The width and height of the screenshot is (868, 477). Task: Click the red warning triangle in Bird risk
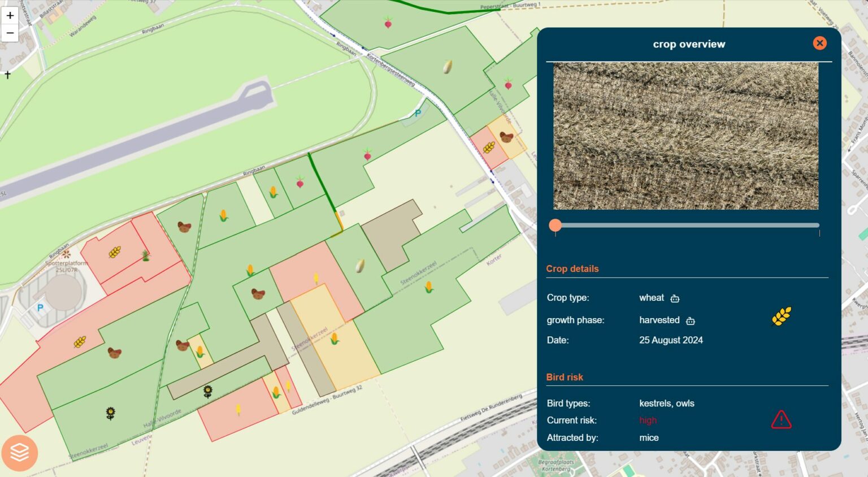click(781, 420)
